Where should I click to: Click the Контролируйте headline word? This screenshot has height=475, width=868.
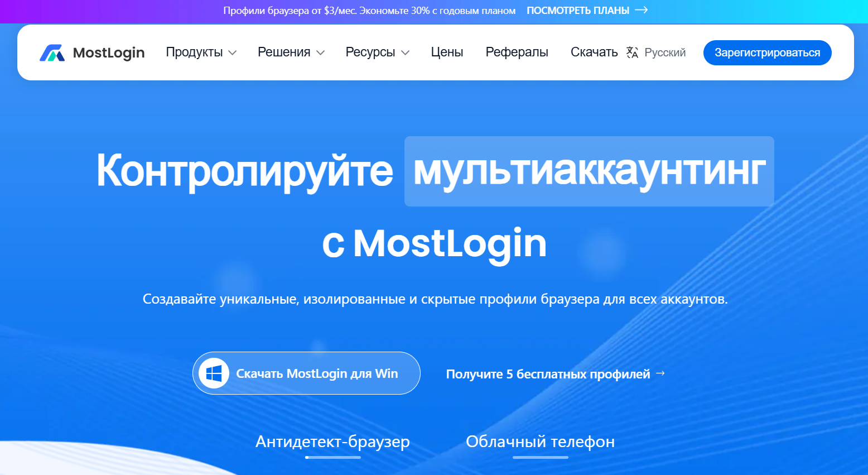(x=245, y=171)
